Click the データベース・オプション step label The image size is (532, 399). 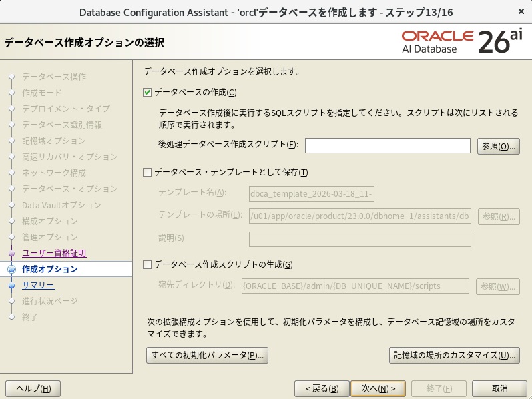point(70,189)
